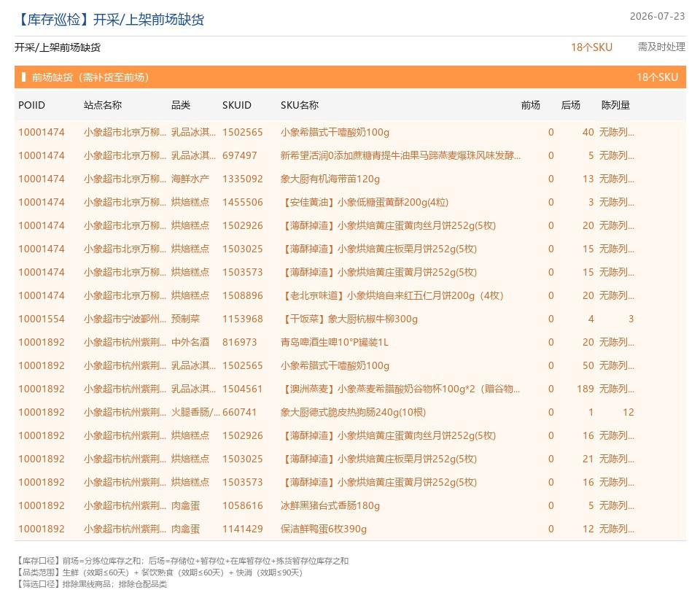Select SKUID 1508896
The height and width of the screenshot is (606, 700).
tap(242, 295)
